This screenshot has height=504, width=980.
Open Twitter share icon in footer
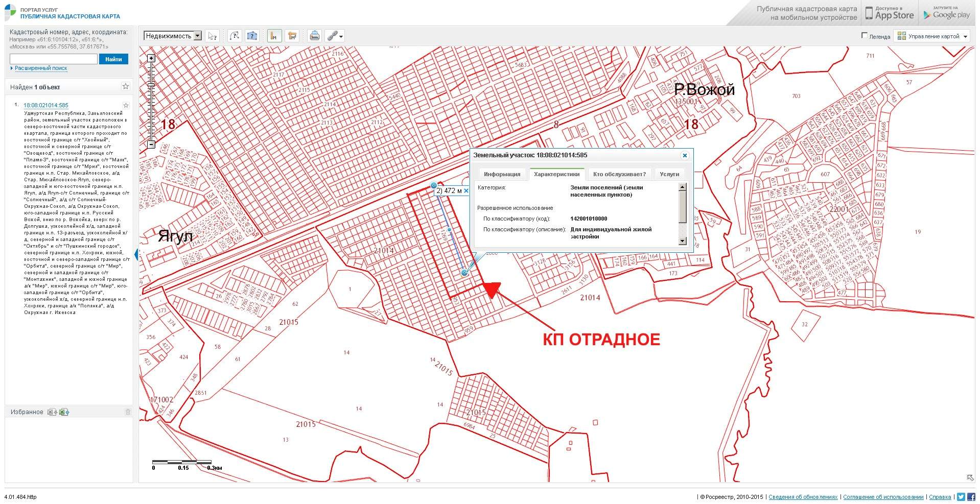(x=961, y=497)
